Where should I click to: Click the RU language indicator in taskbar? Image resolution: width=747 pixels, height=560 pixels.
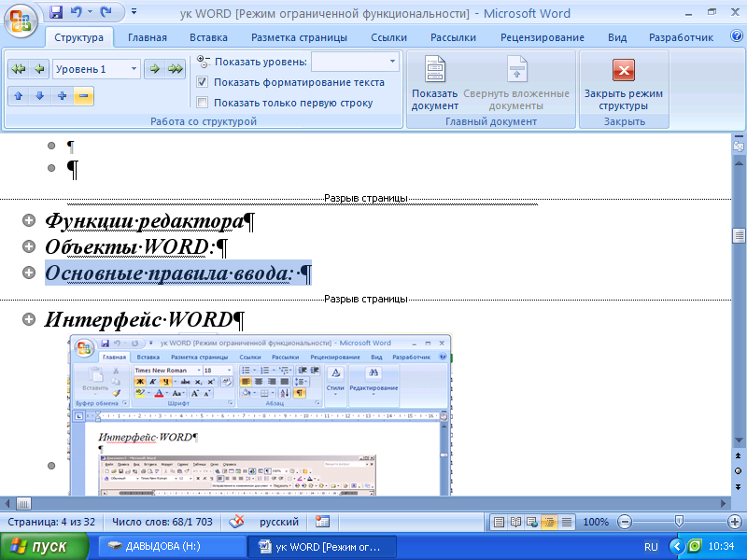[651, 547]
